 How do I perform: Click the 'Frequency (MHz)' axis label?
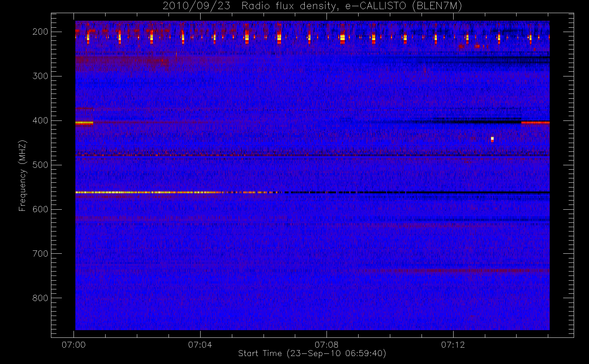[x=23, y=175]
